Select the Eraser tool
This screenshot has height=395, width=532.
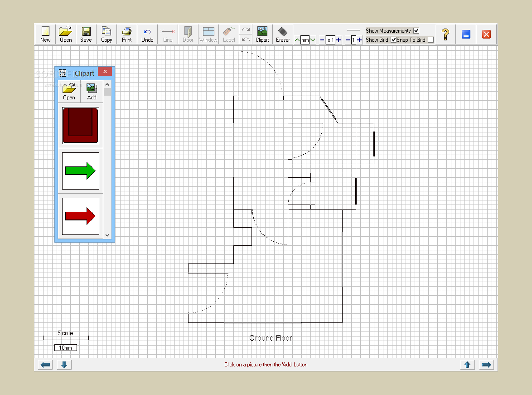283,34
